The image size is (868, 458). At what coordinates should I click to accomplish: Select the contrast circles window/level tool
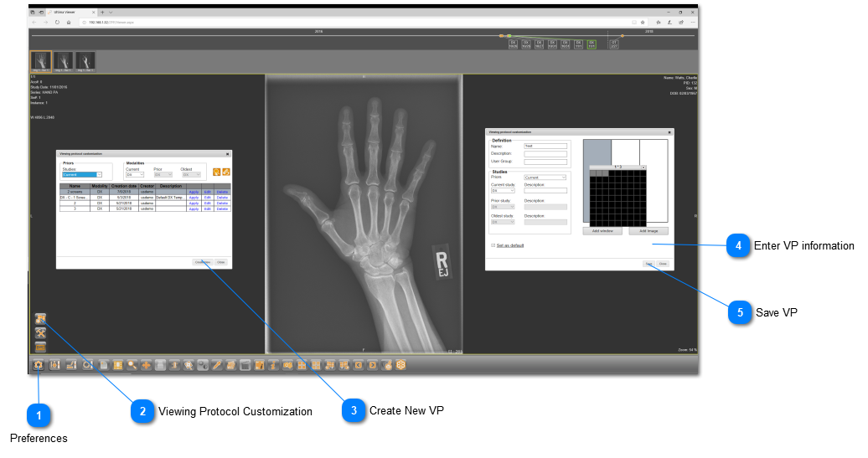(x=203, y=365)
